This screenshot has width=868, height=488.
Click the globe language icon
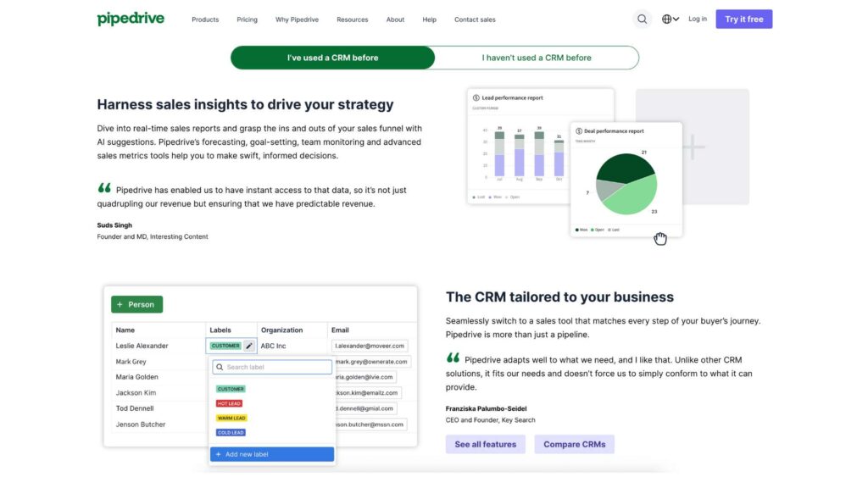667,19
